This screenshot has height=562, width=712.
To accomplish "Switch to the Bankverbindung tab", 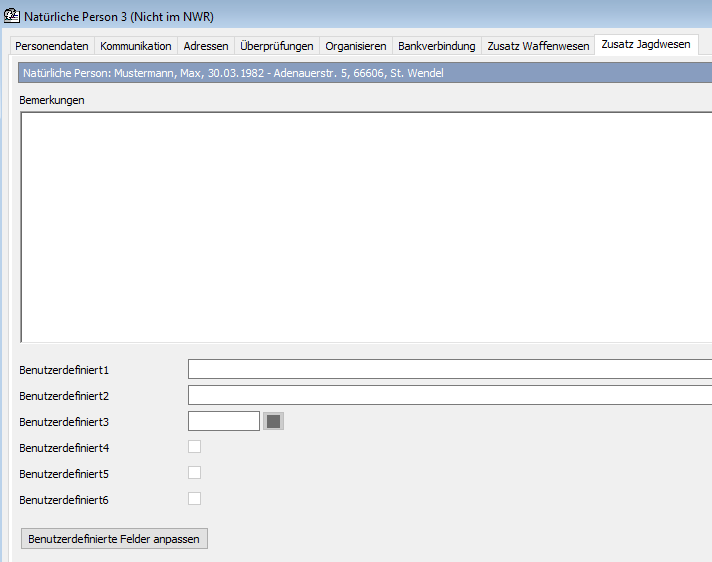I will click(437, 46).
